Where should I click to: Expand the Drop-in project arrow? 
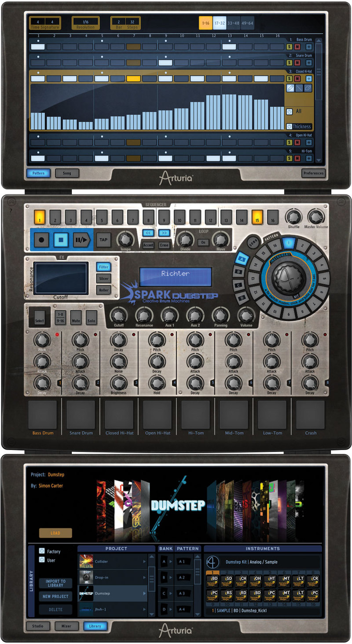[145, 578]
